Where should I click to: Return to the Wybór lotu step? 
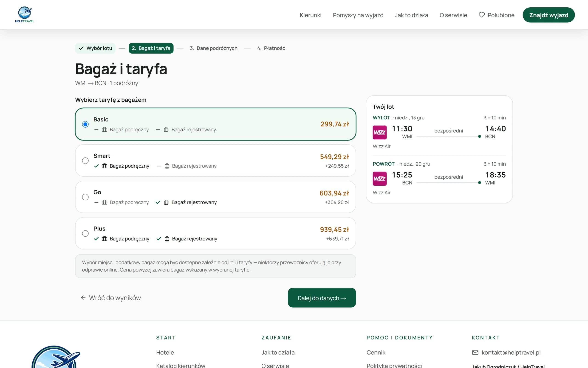click(x=95, y=48)
